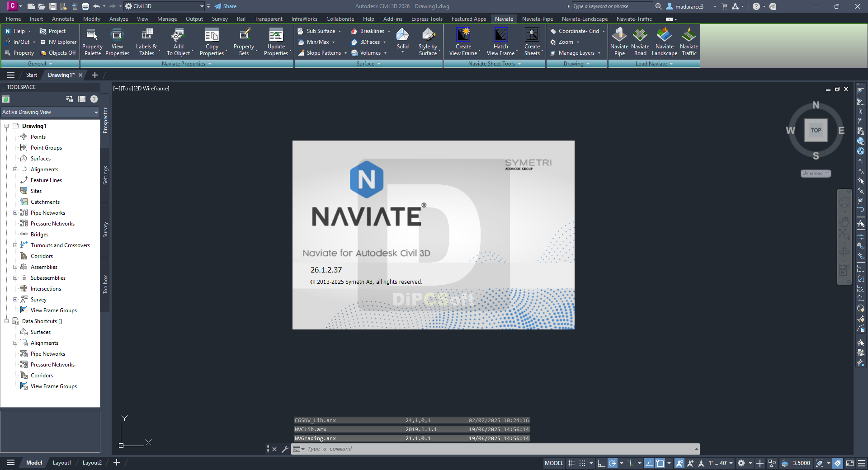The width and height of the screenshot is (868, 470).
Task: Open Active Drawing View dropdown
Action: pos(50,112)
